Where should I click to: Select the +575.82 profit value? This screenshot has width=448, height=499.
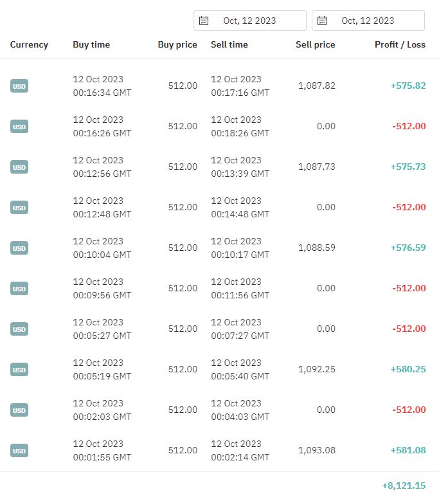pyautogui.click(x=408, y=86)
